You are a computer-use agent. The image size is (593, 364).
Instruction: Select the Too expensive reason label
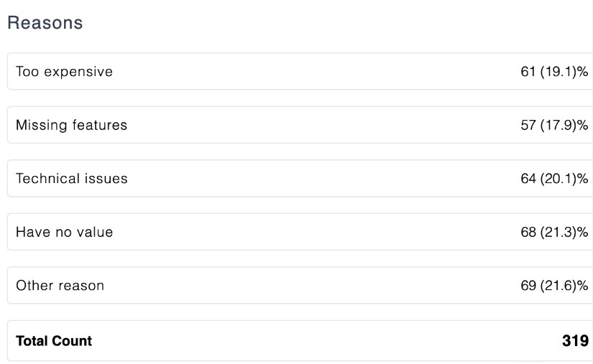(64, 72)
